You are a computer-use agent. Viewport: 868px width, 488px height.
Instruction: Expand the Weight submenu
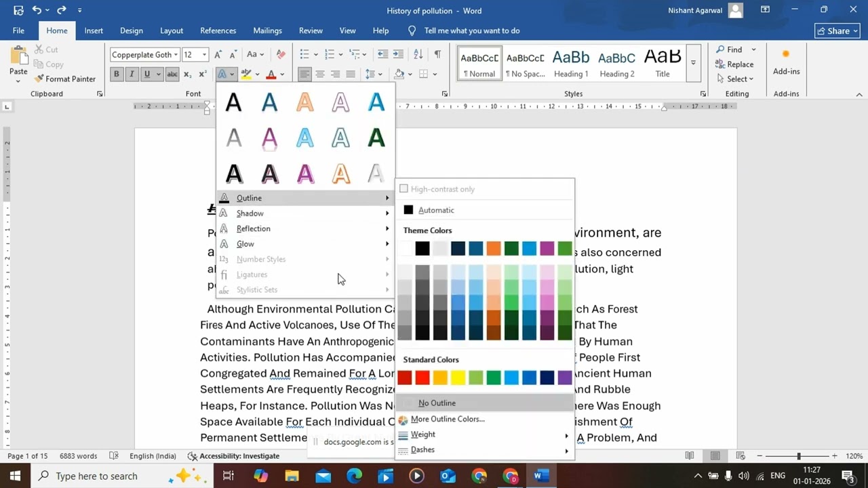pyautogui.click(x=485, y=434)
